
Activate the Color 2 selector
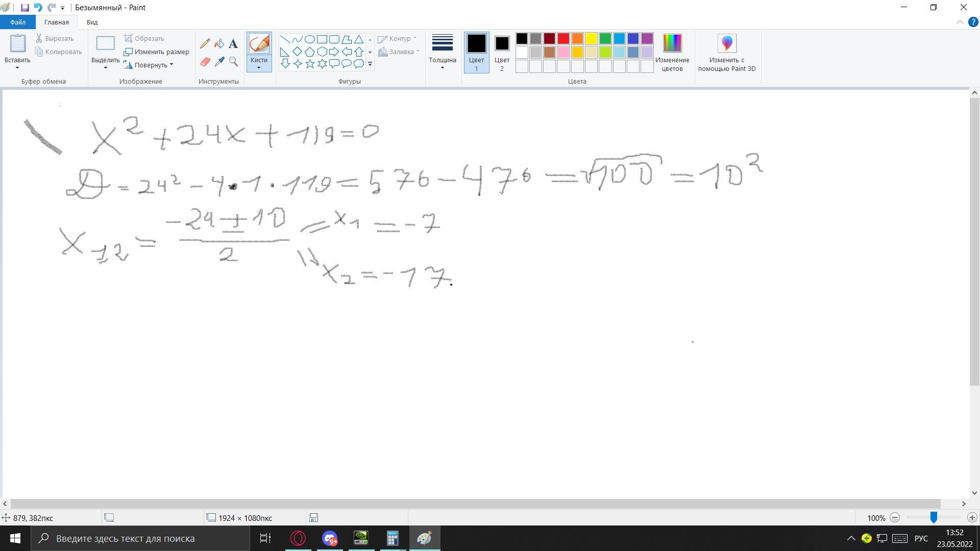(x=502, y=53)
